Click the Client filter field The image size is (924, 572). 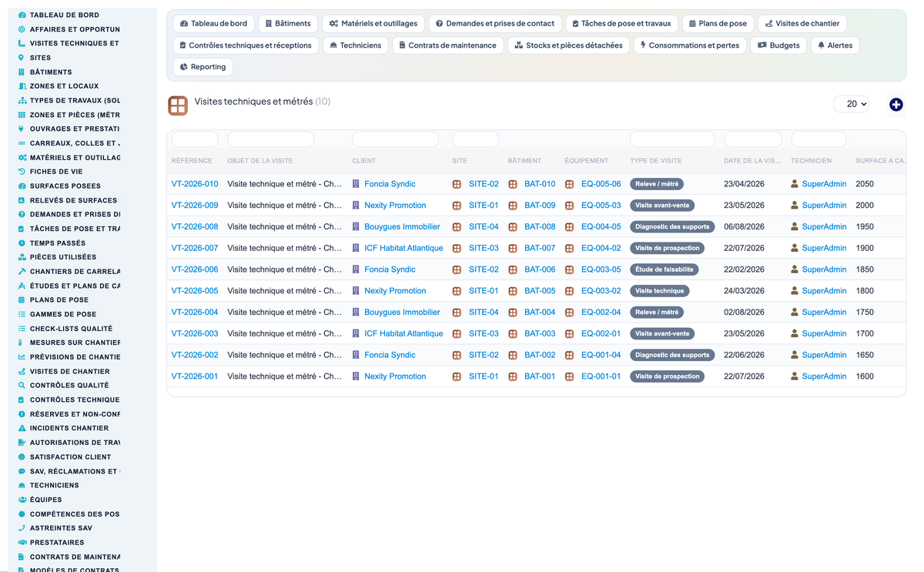click(x=396, y=139)
